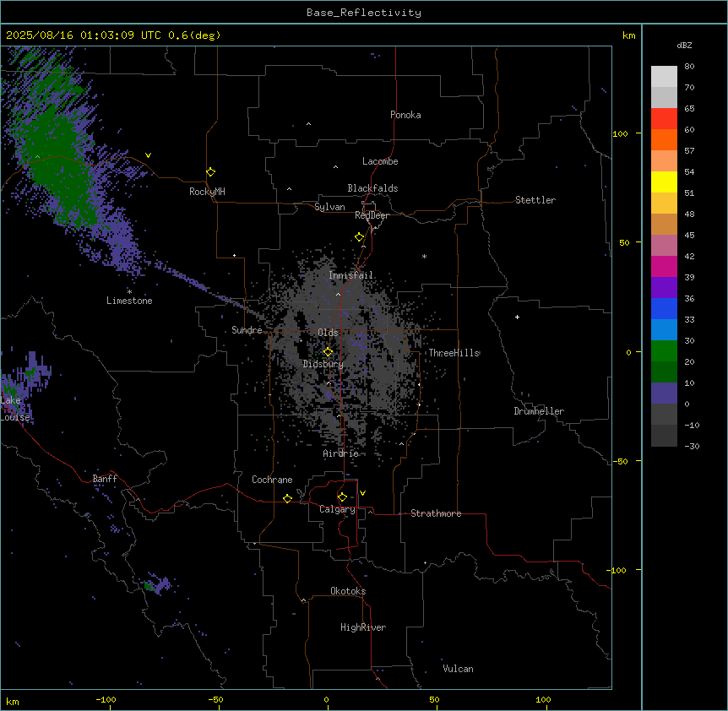728x711 pixels.
Task: Click the yellow marker near RockyMH
Action: pos(210,172)
